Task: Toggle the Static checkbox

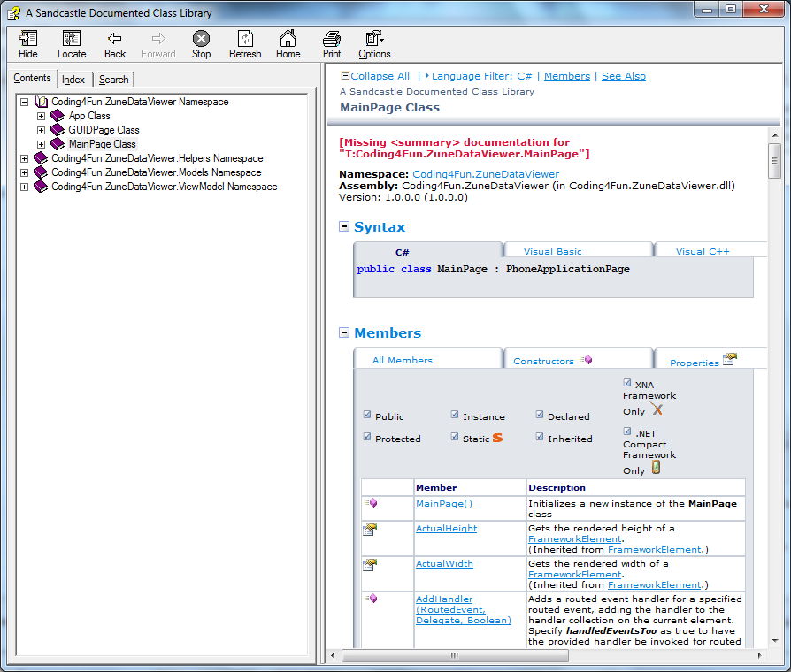Action: [455, 437]
